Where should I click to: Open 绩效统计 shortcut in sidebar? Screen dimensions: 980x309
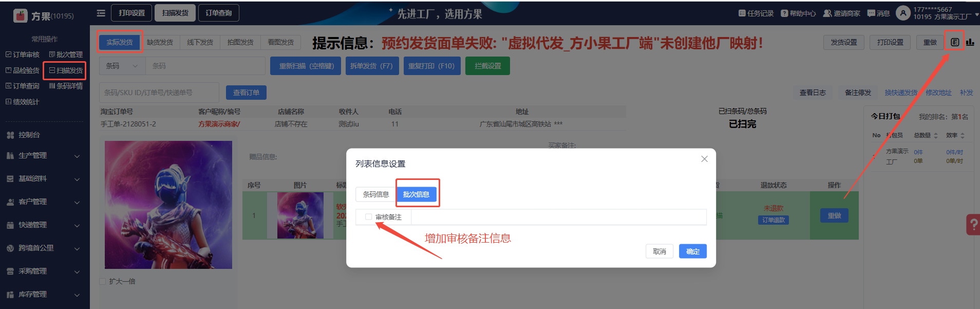click(23, 102)
